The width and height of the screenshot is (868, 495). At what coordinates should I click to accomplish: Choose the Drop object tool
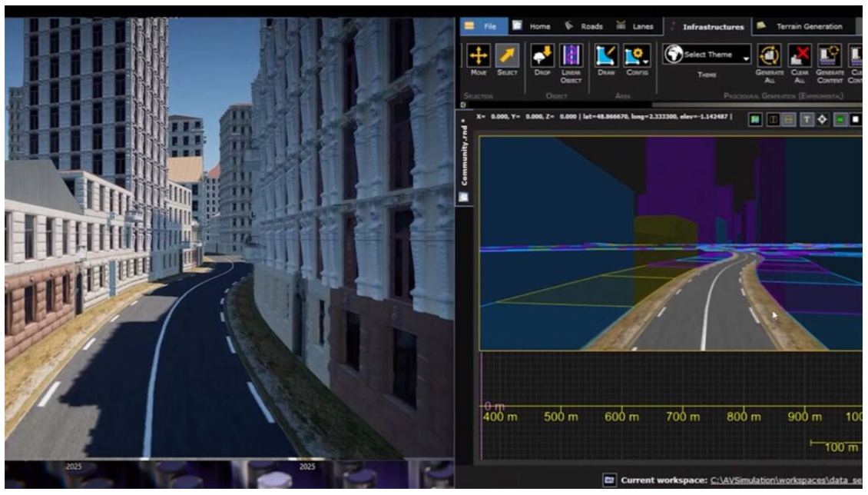[x=542, y=56]
